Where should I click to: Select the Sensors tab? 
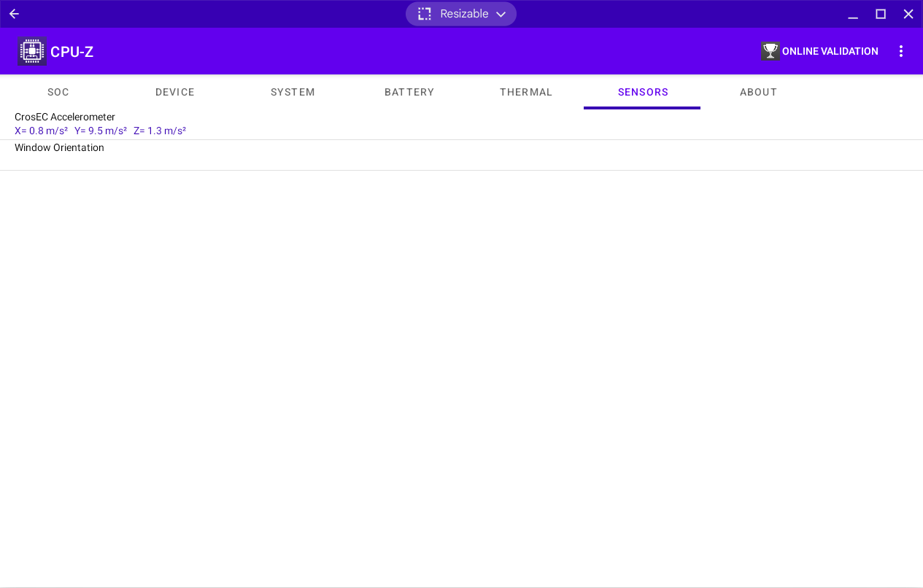643,92
